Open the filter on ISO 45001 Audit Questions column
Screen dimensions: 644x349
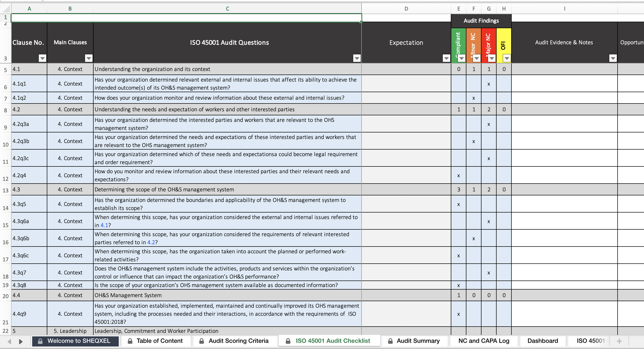point(356,58)
